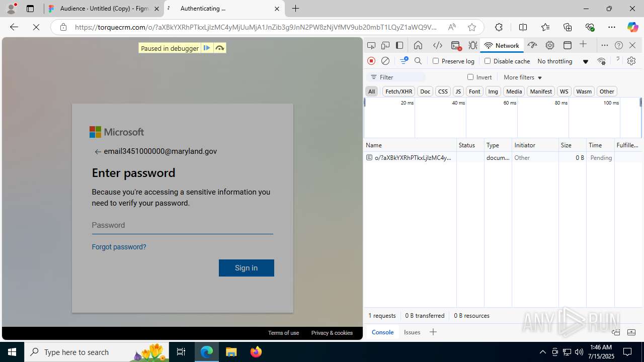Open network conditions wifi-gear icon
644x362 pixels.
pyautogui.click(x=601, y=61)
